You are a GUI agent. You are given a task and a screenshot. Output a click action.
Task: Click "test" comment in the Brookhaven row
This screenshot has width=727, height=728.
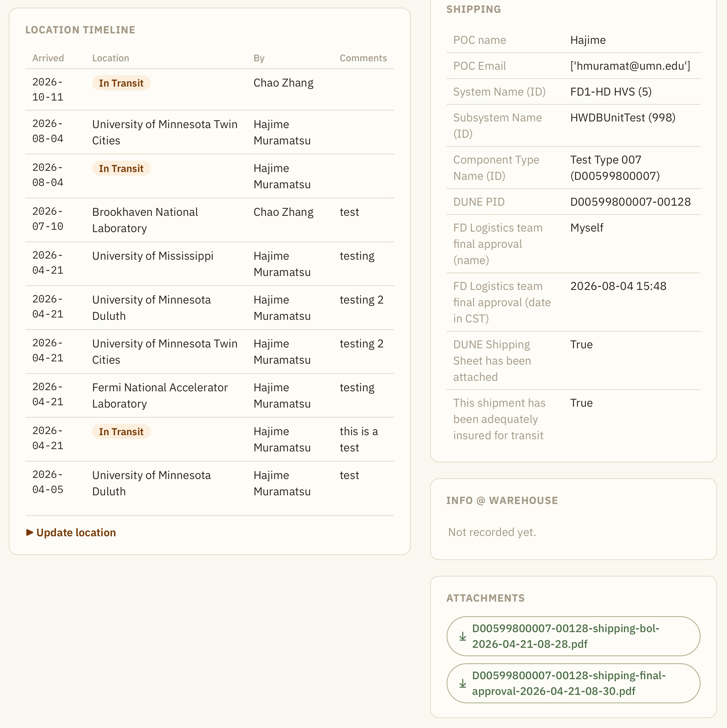(349, 212)
